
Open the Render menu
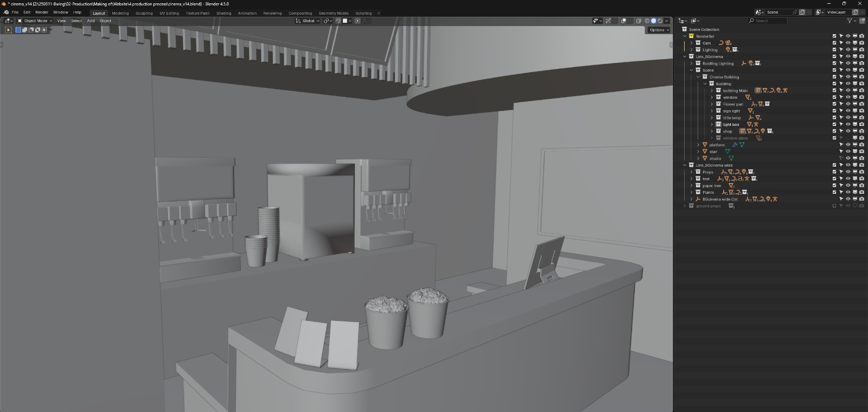(x=42, y=12)
